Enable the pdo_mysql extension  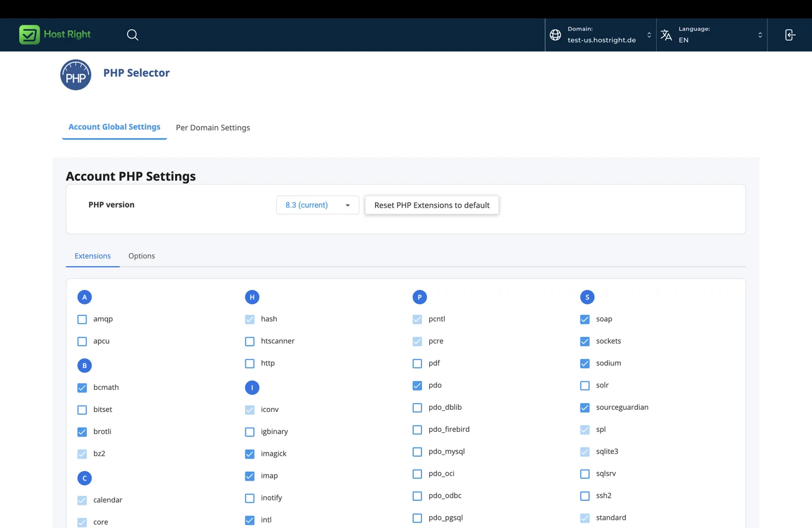click(418, 452)
